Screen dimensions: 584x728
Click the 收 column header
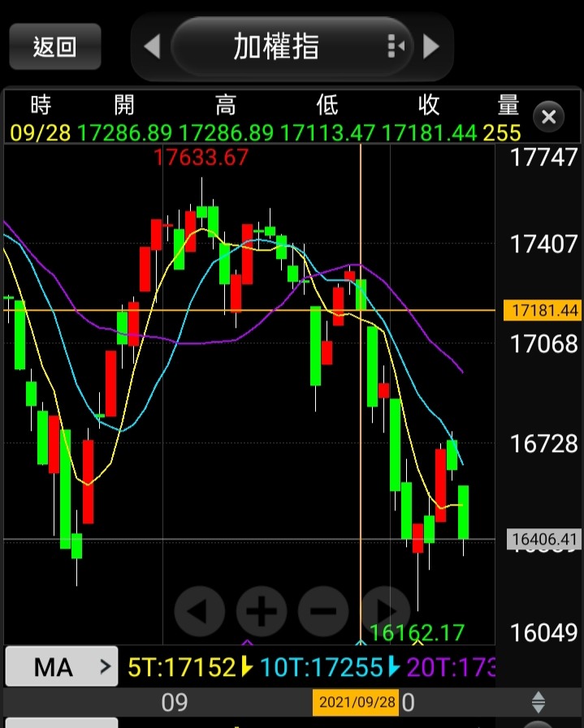click(428, 105)
